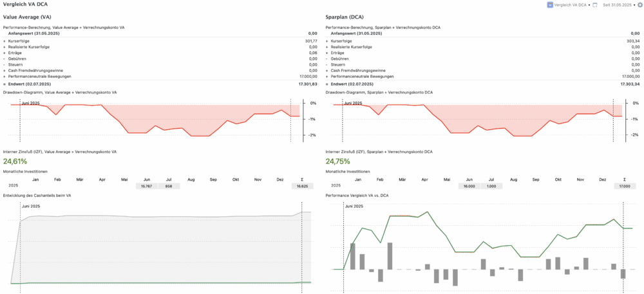Click the 16.000 June cell in Sparplan
Image resolution: width=644 pixels, height=294 pixels.
469,186
